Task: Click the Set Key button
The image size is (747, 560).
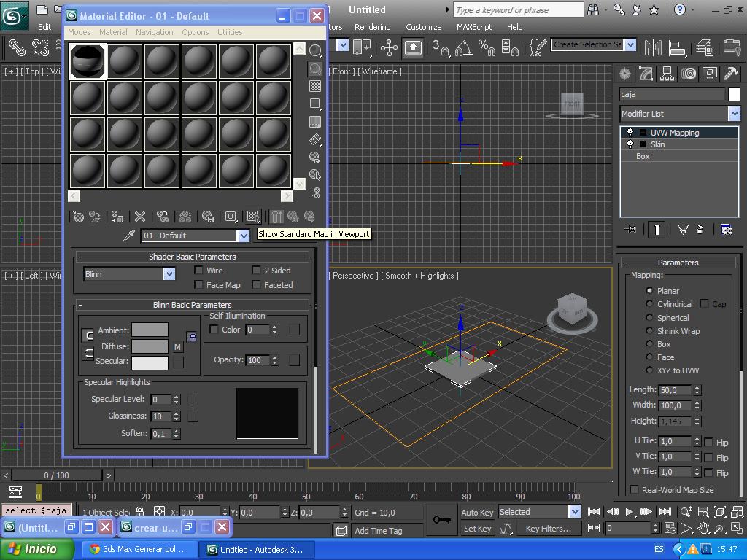Action: tap(477, 529)
